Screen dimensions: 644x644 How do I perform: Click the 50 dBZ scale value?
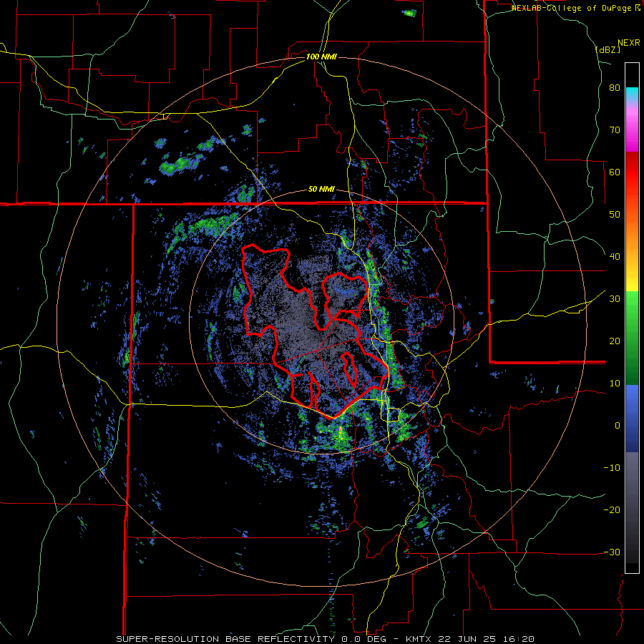click(x=615, y=215)
